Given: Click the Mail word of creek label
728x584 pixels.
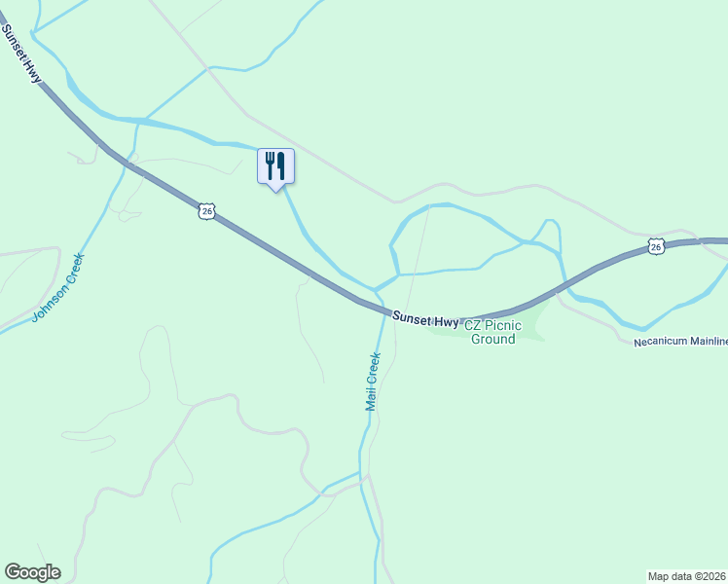Looking at the screenshot, I should tap(370, 401).
